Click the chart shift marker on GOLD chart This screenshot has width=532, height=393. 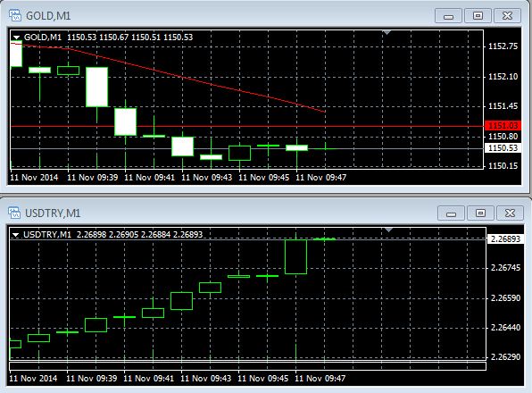[x=387, y=32]
